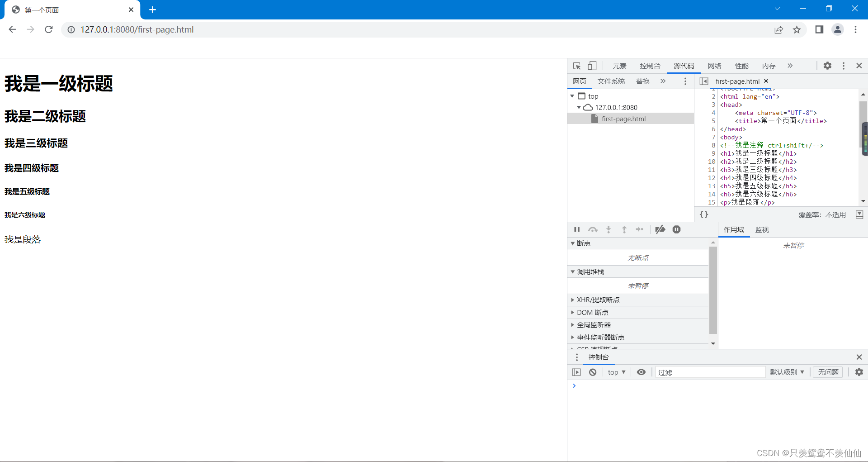Reload the current page
This screenshot has height=462, width=868.
pos(49,29)
